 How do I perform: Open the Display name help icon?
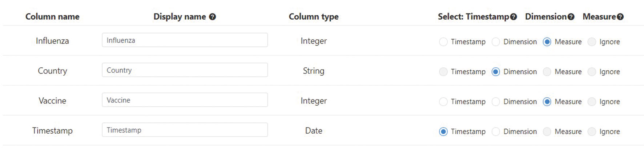point(213,17)
